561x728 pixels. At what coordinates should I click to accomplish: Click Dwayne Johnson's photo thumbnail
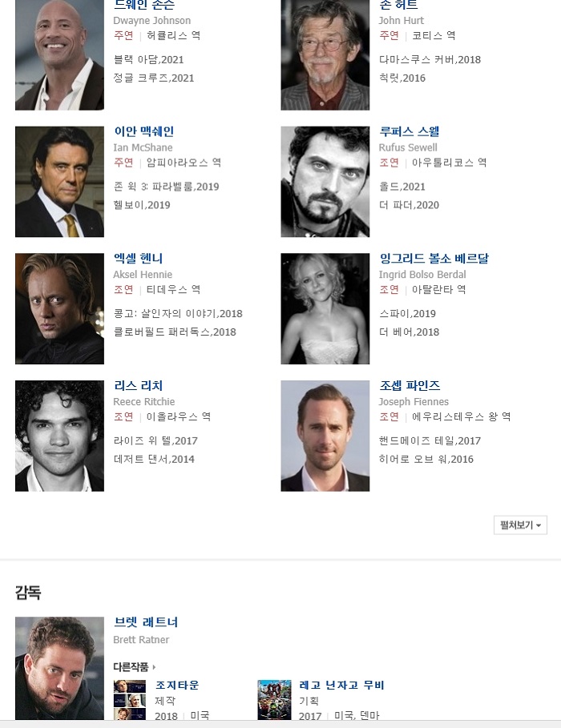pos(59,54)
